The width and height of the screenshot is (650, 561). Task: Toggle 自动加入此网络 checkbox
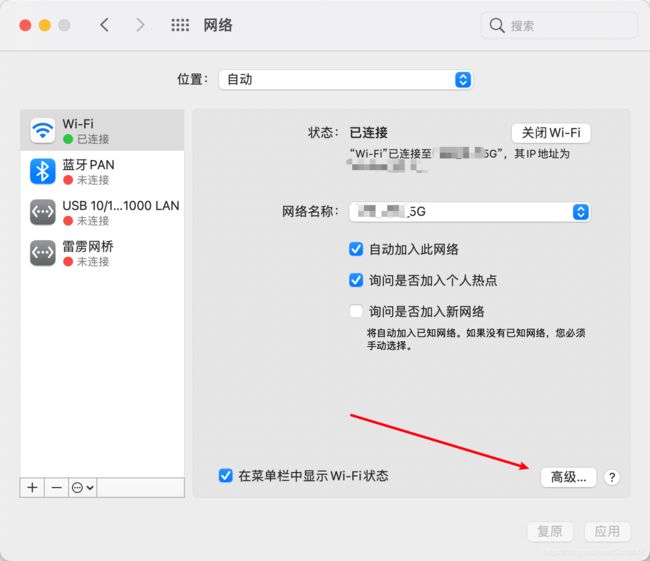pyautogui.click(x=356, y=249)
